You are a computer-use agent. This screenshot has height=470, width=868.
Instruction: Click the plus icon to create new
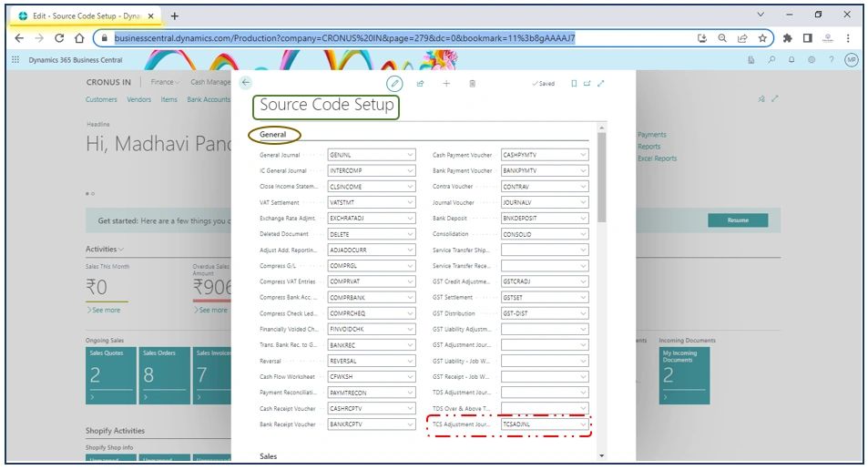point(446,83)
